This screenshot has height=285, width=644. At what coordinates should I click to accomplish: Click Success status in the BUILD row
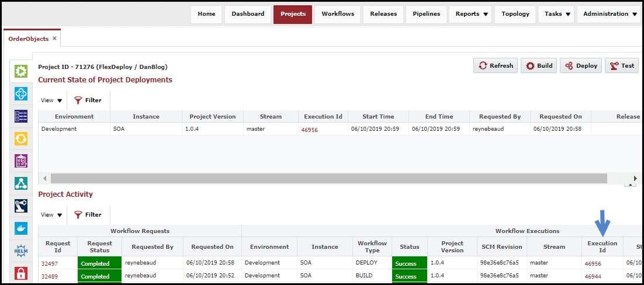point(410,276)
